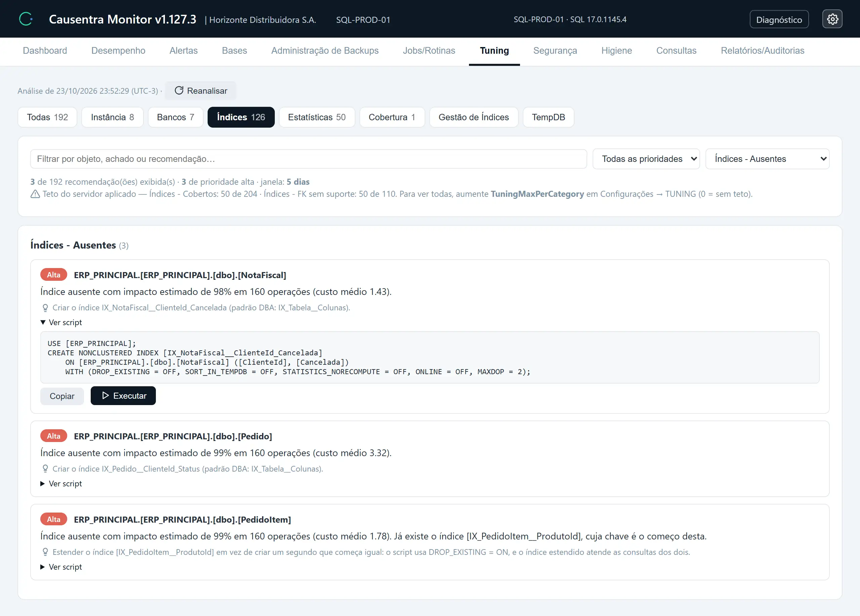Click the lightbulb icon beside IX_Pedido__ClienteId_Status suggestion

click(x=45, y=469)
